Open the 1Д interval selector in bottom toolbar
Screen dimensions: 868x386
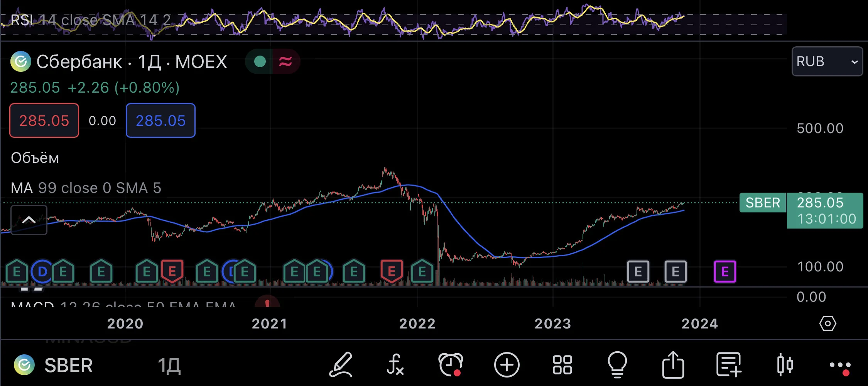point(169,365)
